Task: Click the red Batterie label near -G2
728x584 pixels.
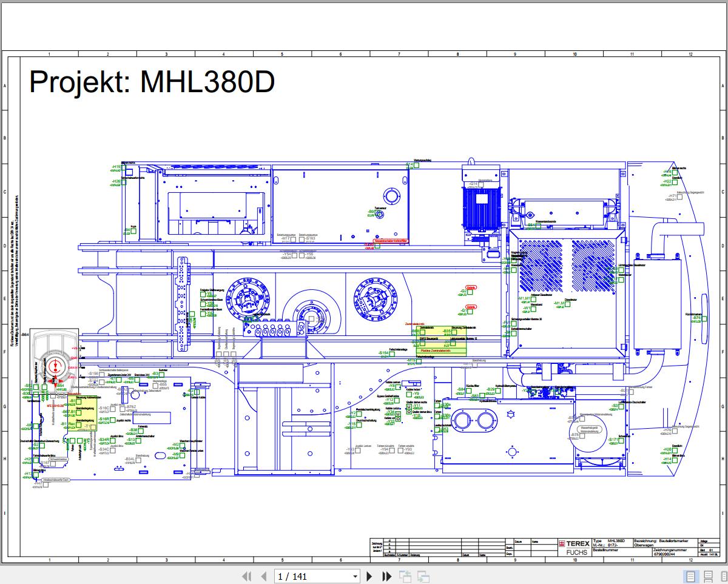Action: 471,287
